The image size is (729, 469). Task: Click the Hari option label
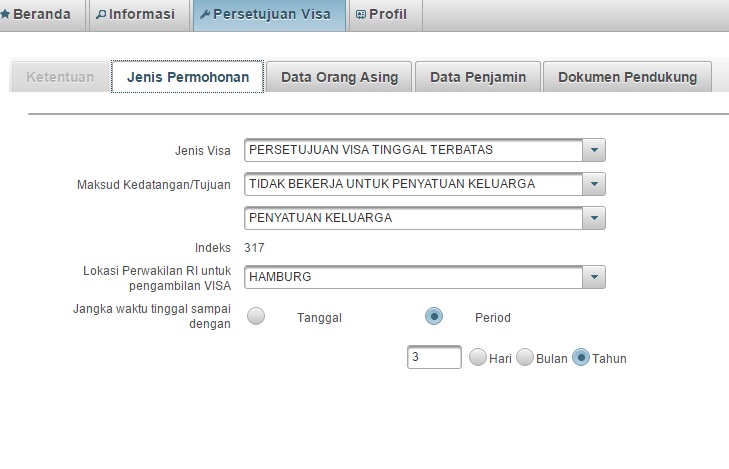[500, 358]
